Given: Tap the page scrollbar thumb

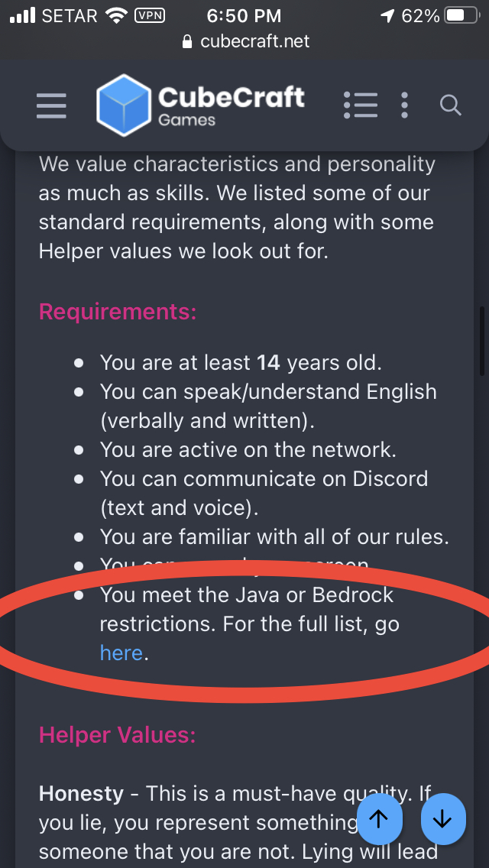Looking at the screenshot, I should [x=482, y=341].
